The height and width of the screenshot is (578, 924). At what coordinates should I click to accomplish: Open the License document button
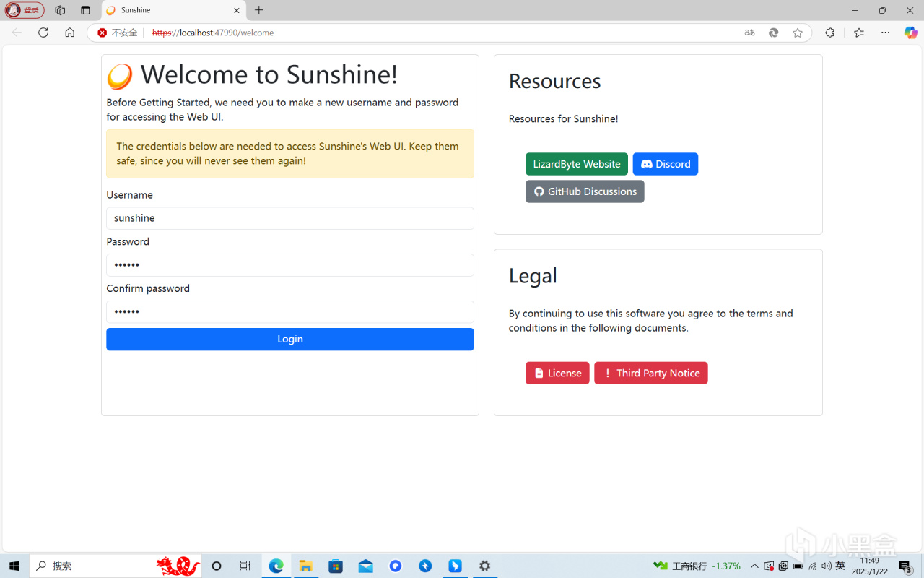[x=557, y=373]
